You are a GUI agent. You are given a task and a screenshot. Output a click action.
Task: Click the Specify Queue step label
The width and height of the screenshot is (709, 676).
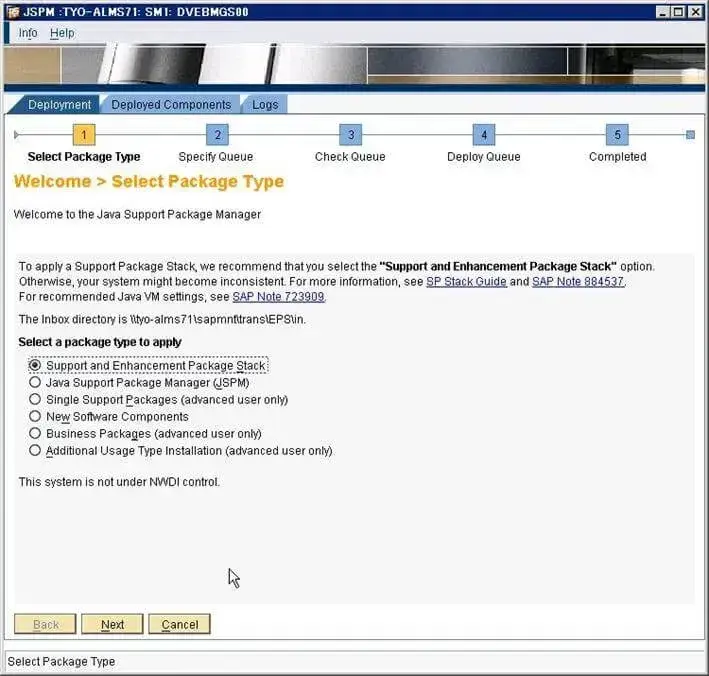[x=216, y=157]
